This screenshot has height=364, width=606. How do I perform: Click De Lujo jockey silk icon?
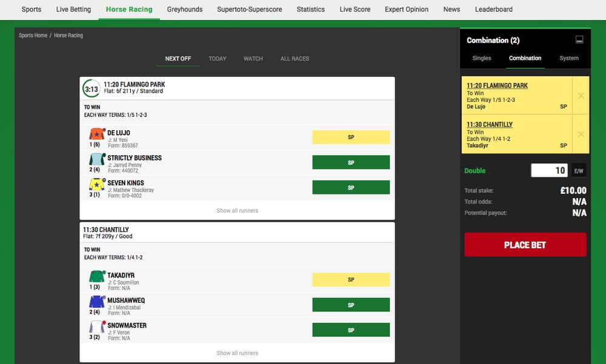click(97, 134)
